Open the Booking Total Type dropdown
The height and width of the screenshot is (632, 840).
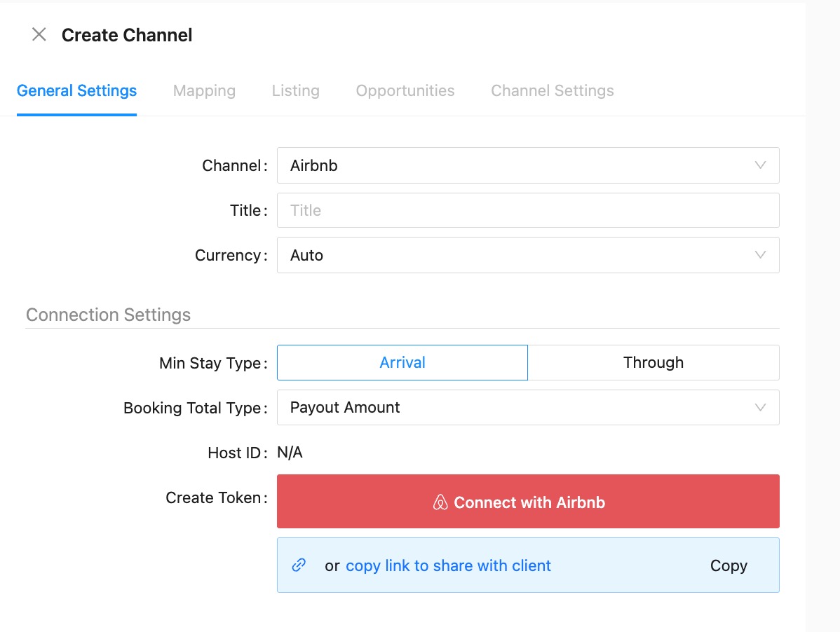click(528, 407)
